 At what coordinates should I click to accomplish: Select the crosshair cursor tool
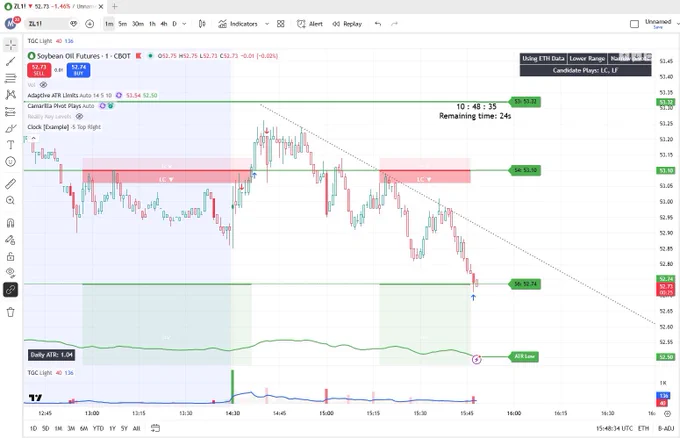pyautogui.click(x=11, y=45)
